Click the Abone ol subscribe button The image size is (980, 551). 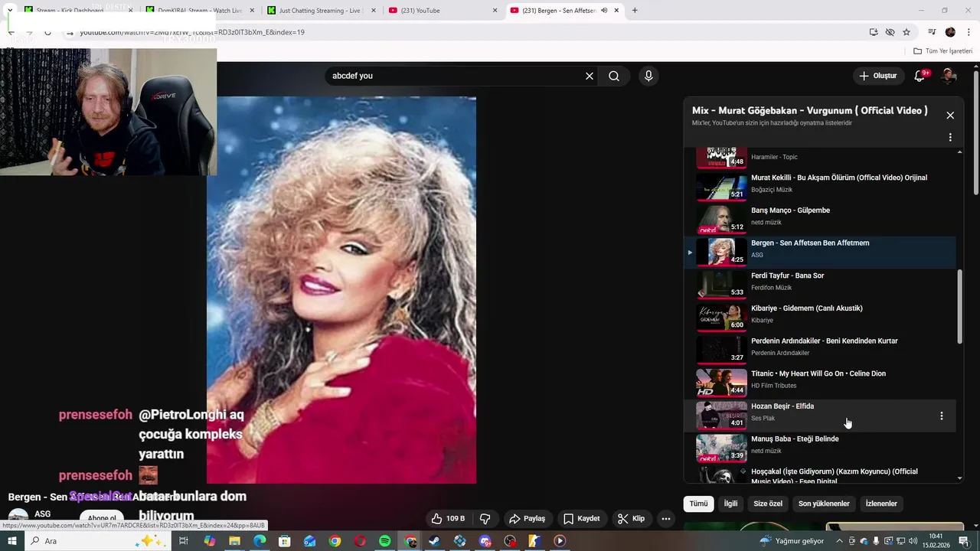click(x=101, y=518)
